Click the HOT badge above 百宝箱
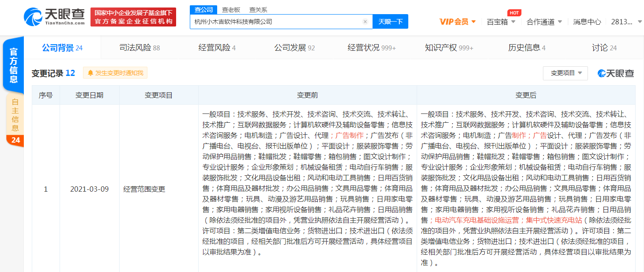Viewport: 644px width, 272px height. 513,12
